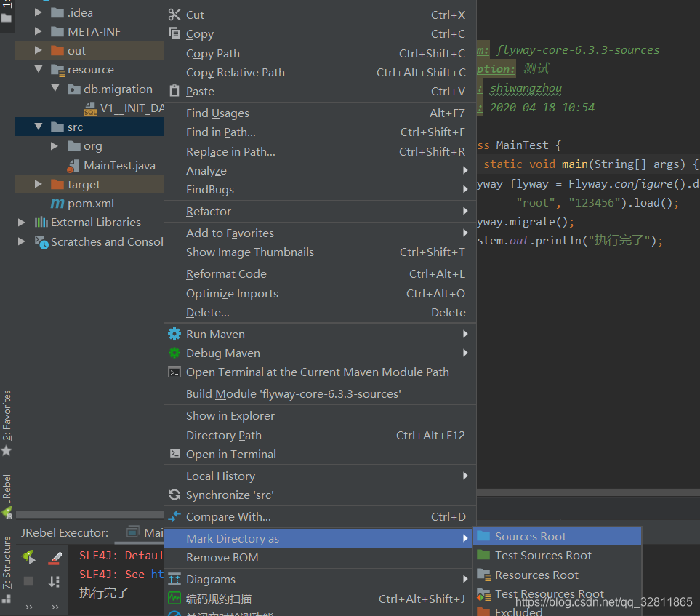Open the JRebel side tab
Screen dimensions: 700x616
point(7,496)
